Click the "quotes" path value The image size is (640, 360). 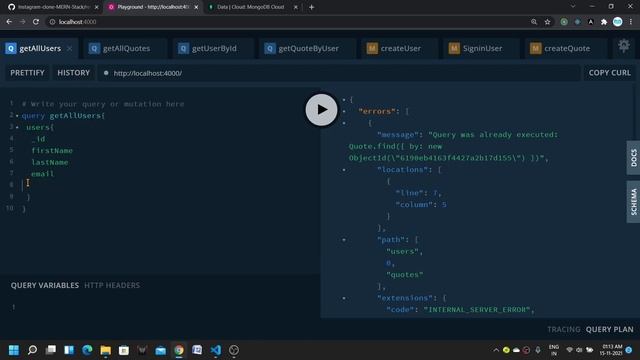point(404,275)
